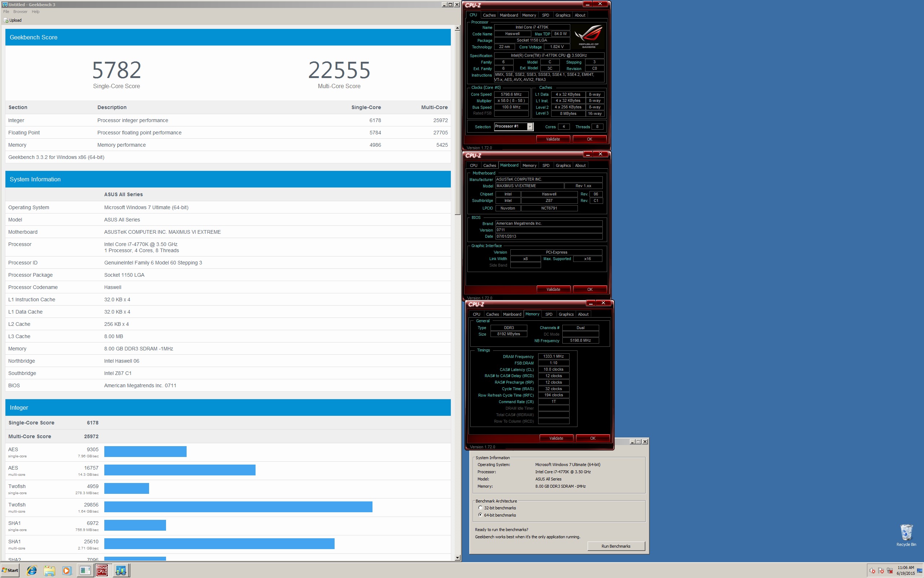Screen dimensions: 924x578
Task: Select Caches tab in bottom CPU-Z Memory window
Action: 492,314
